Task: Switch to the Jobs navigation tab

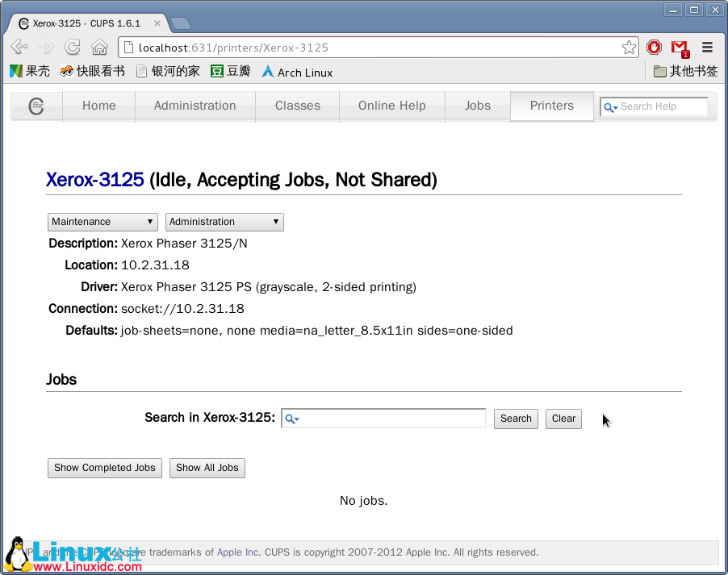Action: tap(477, 106)
